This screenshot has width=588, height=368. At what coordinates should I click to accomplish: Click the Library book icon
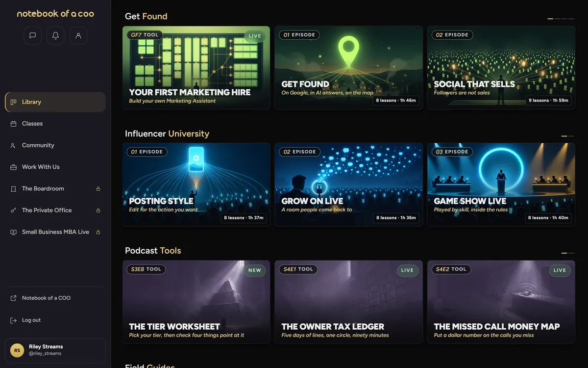(14, 102)
